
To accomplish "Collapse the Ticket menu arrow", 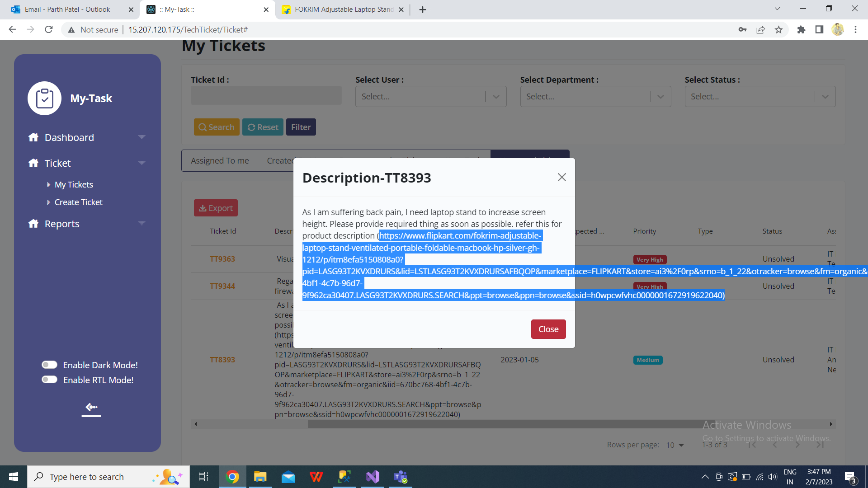I will click(142, 163).
